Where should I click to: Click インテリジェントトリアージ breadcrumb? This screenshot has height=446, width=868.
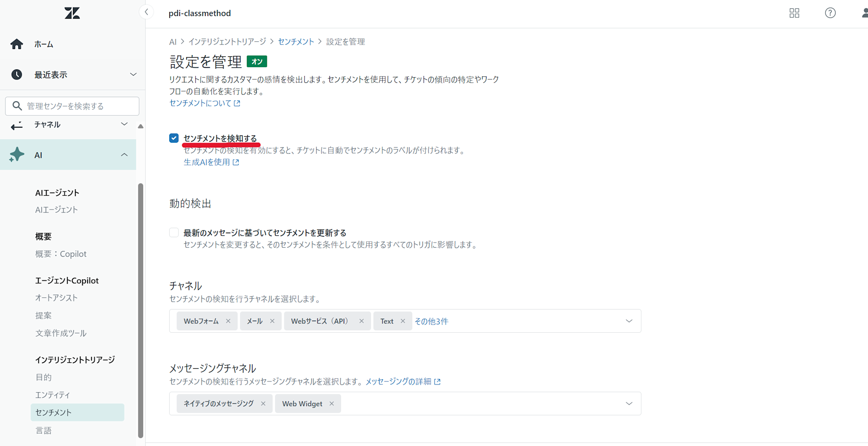(x=227, y=42)
